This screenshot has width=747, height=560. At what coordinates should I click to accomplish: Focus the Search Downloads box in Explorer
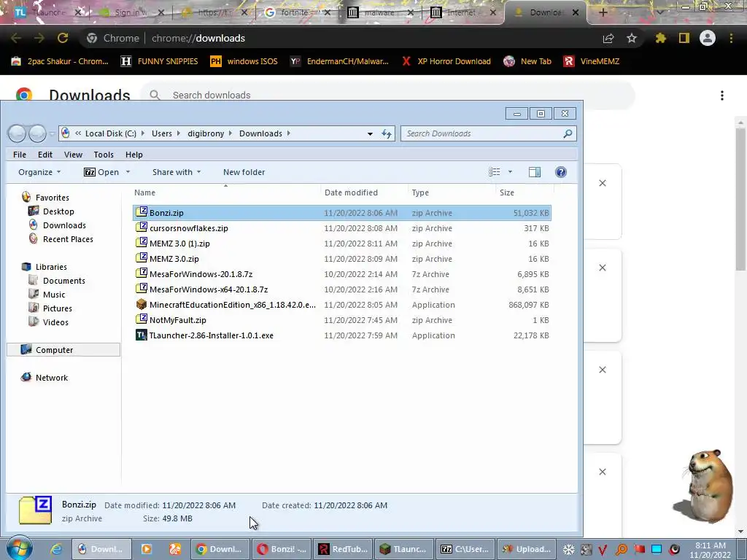[488, 134]
